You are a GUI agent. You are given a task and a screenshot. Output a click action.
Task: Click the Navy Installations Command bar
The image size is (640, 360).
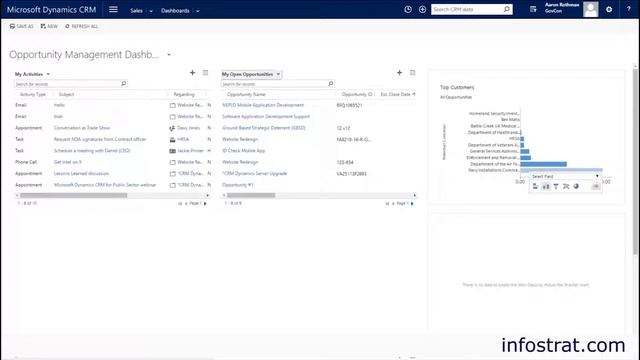[561, 170]
